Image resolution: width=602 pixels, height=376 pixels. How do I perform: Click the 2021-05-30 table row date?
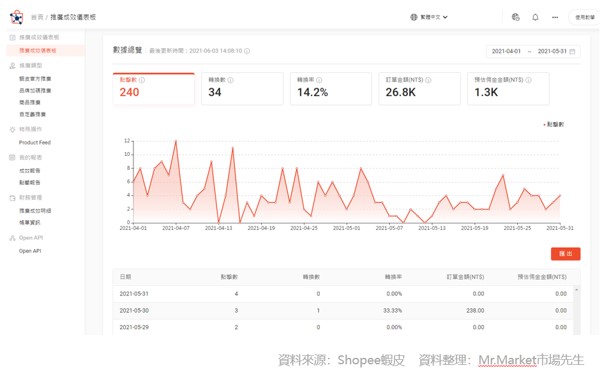tap(134, 311)
